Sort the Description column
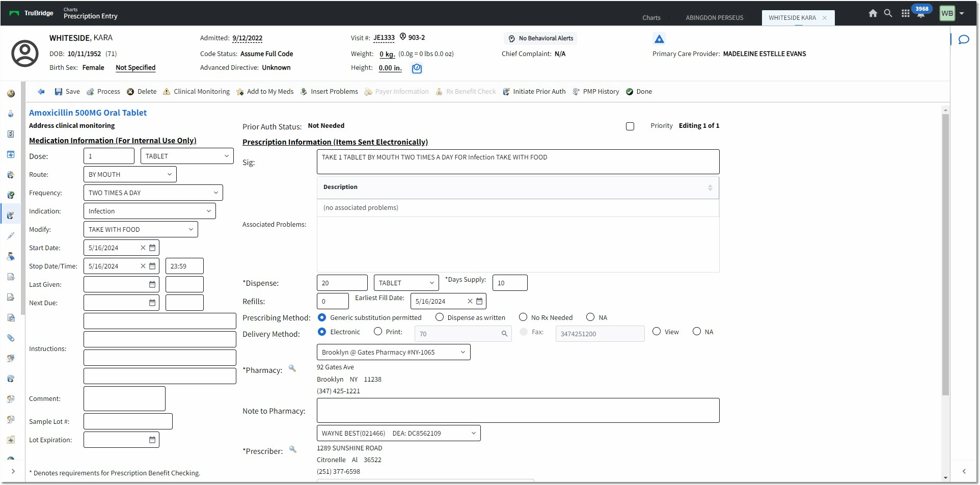 [x=710, y=187]
